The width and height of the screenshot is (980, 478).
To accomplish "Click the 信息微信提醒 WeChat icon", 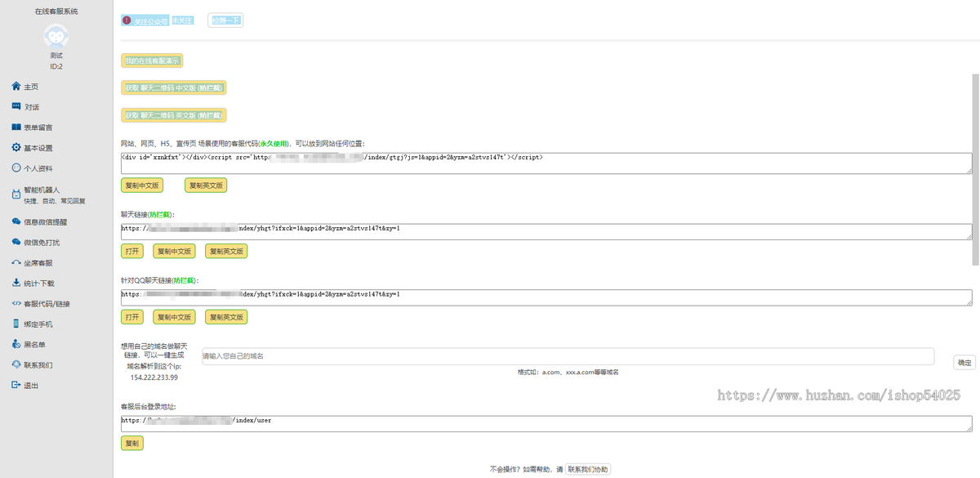I will (x=16, y=221).
